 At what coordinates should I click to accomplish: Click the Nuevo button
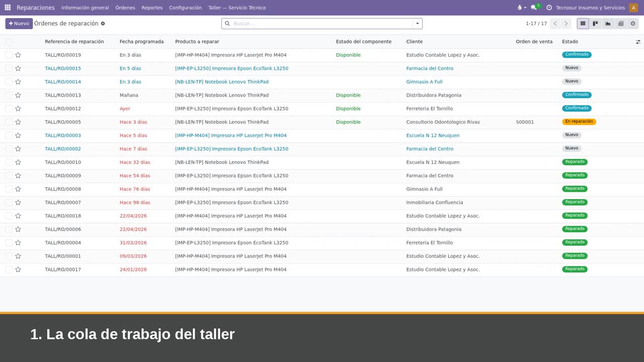[19, 24]
